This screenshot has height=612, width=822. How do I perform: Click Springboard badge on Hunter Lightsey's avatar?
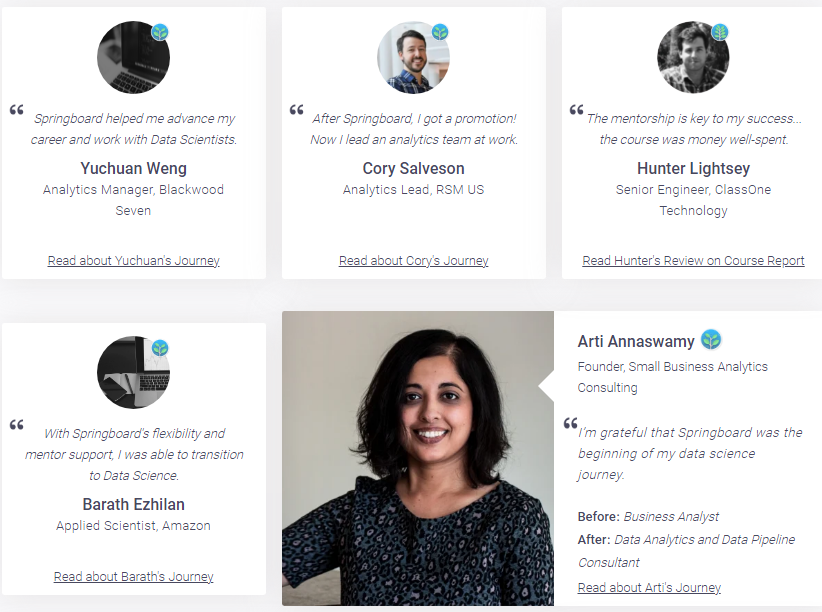coord(720,32)
